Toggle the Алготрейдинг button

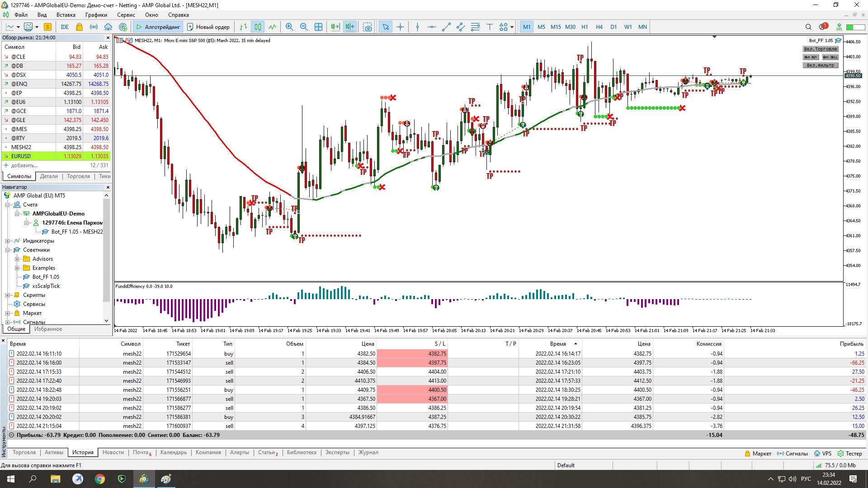click(x=158, y=27)
